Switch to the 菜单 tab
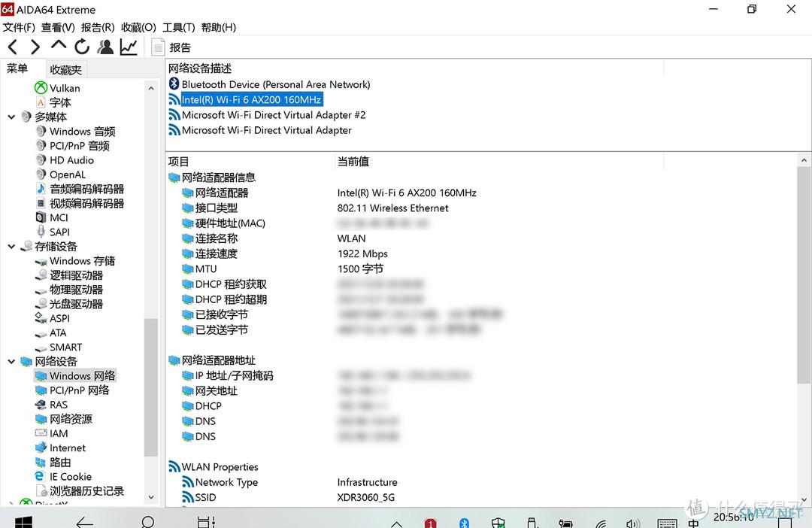 coord(17,68)
